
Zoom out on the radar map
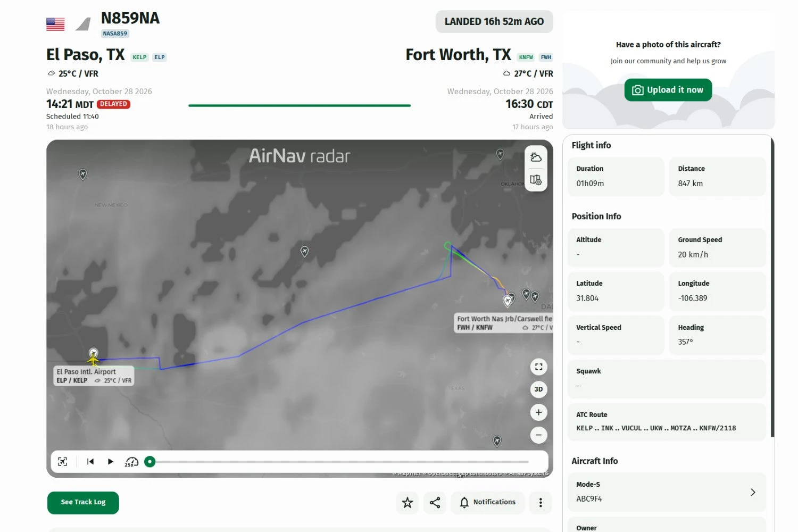pos(538,435)
